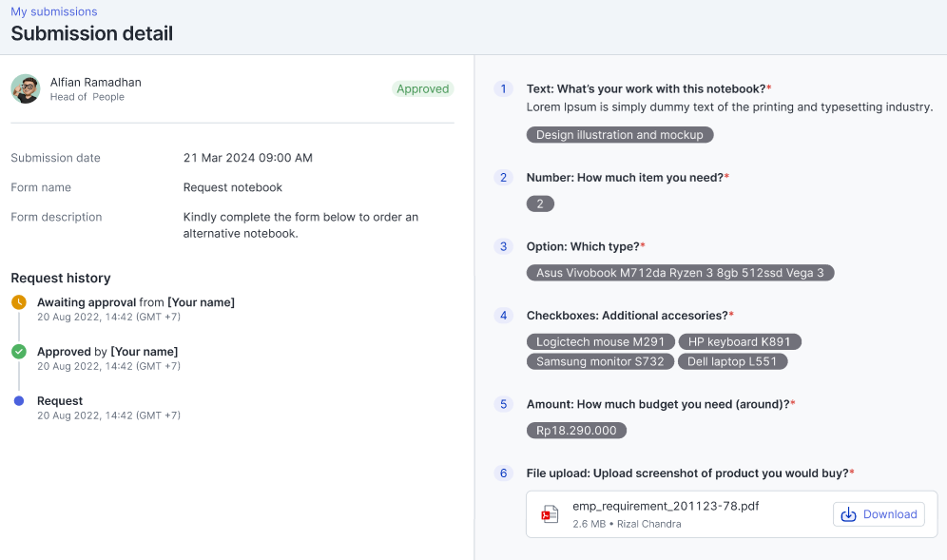Click Alfian Ramadhan's profile avatar
Screen dimensions: 947x560
[x=26, y=88]
